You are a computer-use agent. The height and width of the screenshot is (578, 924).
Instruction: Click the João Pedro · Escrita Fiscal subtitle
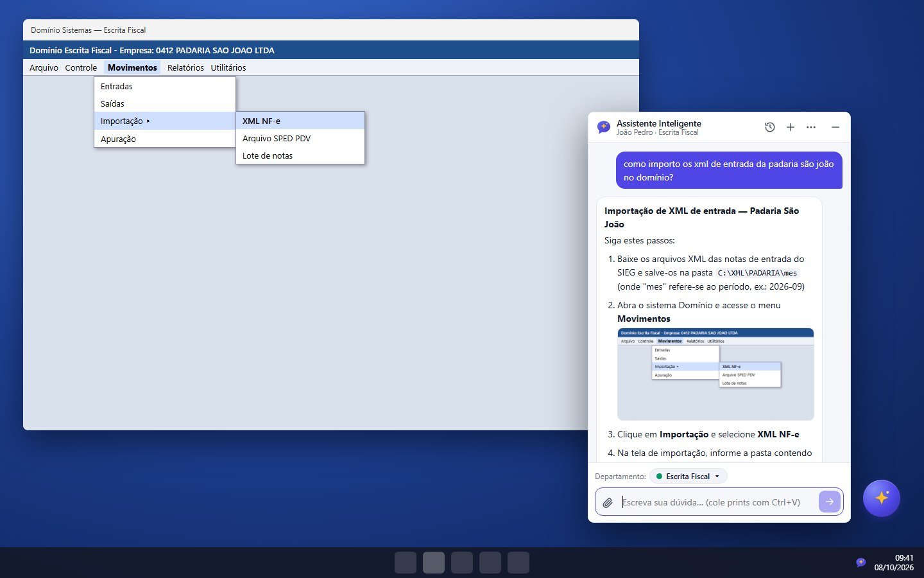[x=658, y=132]
